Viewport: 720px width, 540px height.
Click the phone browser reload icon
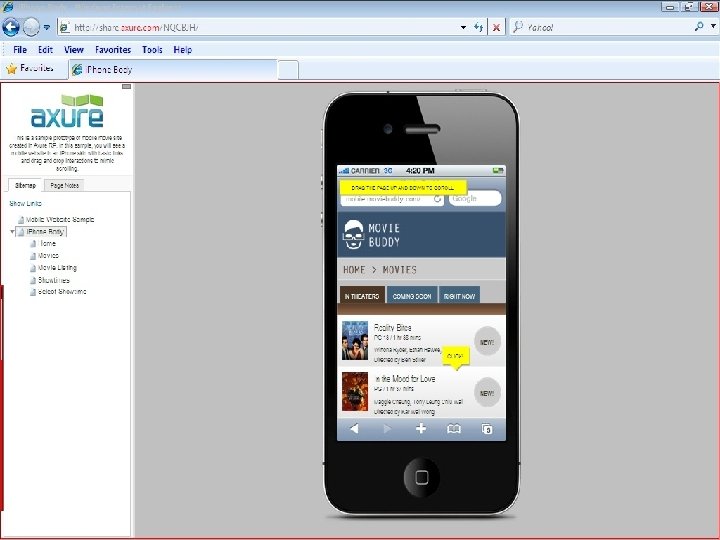click(438, 199)
